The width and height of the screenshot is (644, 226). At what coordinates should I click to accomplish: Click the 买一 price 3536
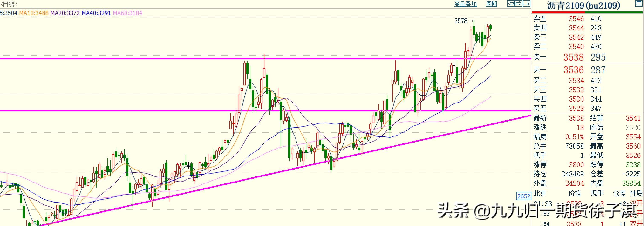pos(573,70)
